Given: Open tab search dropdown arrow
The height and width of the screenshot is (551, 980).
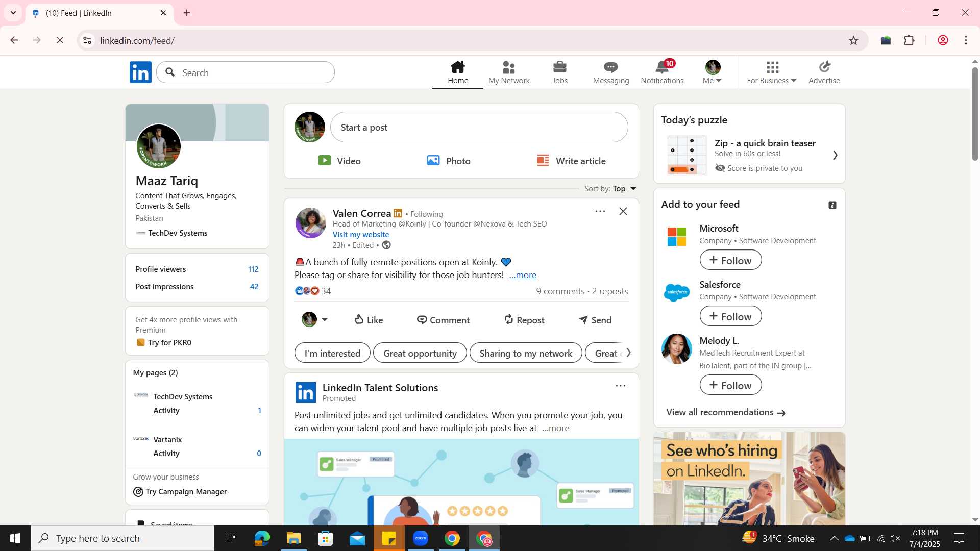Looking at the screenshot, I should point(13,13).
